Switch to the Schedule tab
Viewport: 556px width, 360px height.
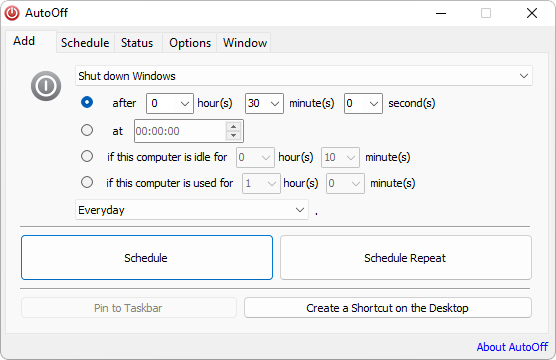(85, 43)
